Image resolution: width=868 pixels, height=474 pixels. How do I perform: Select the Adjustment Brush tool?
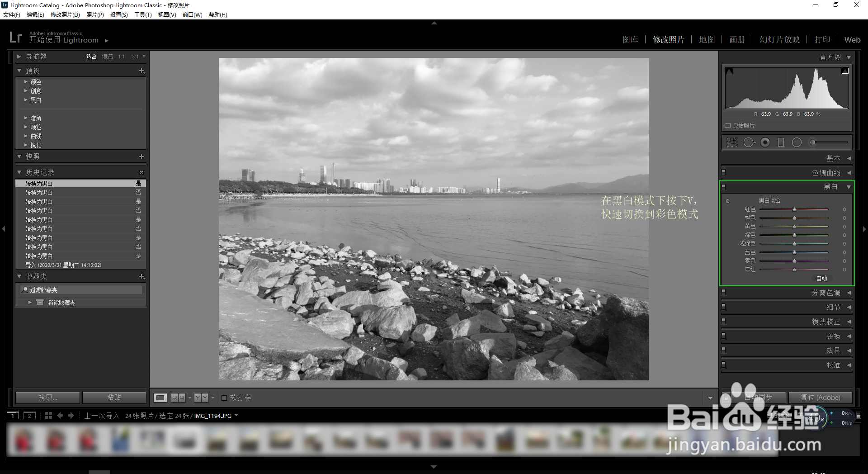point(812,142)
